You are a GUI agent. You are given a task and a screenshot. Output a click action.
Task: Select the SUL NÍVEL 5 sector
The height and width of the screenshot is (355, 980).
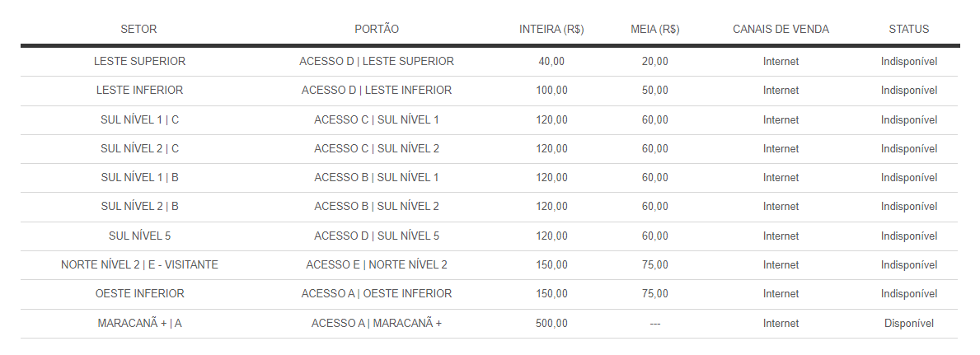tap(139, 236)
